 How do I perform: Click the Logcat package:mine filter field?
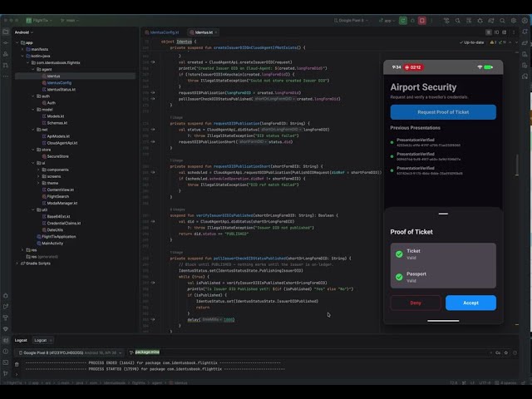(x=308, y=352)
